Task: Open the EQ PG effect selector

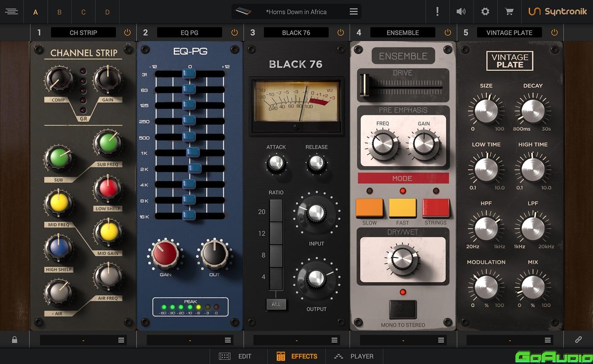Action: (x=189, y=32)
